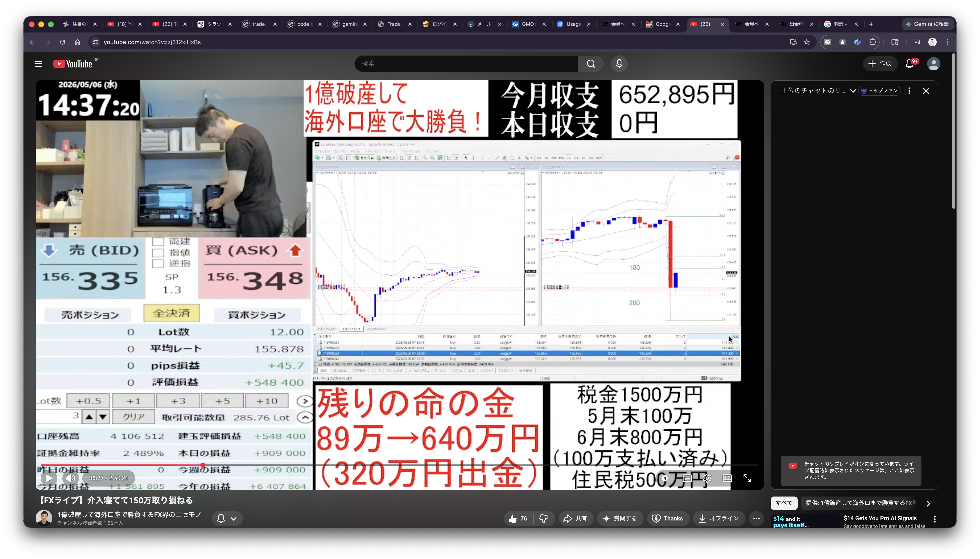Screen dimensions: 980x559
Task: Switch to the 翻訳 Google tab
Action: (841, 24)
